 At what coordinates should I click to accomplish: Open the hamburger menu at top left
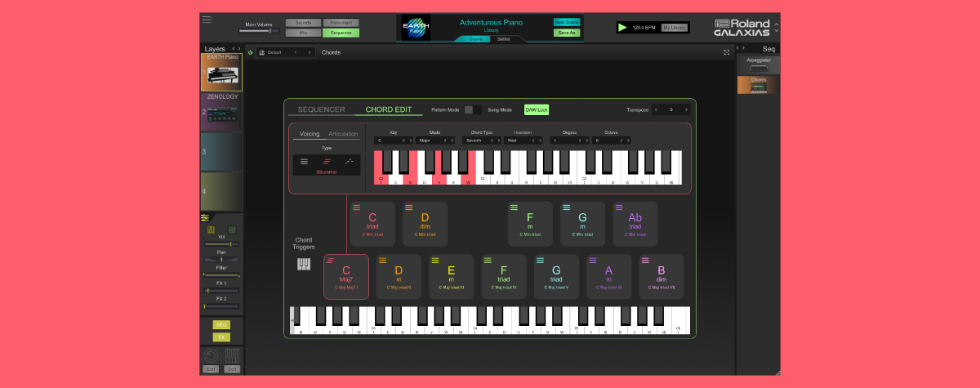(x=207, y=19)
